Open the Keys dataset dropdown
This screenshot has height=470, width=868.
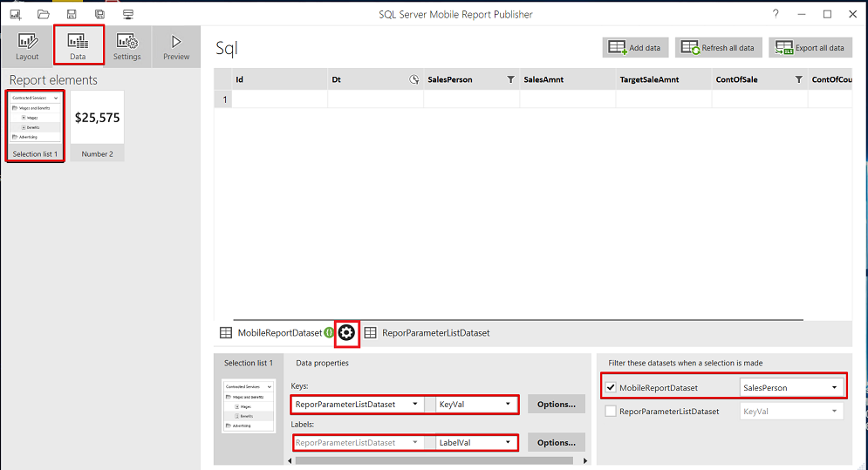(x=357, y=404)
